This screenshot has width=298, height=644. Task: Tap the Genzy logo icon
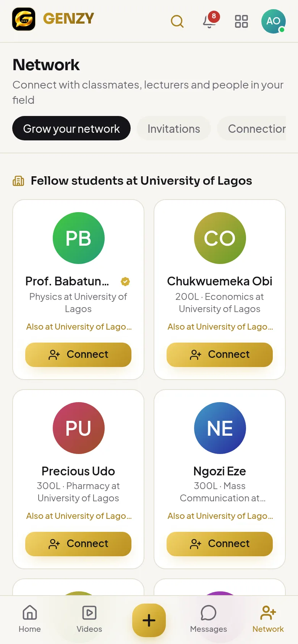click(x=24, y=19)
